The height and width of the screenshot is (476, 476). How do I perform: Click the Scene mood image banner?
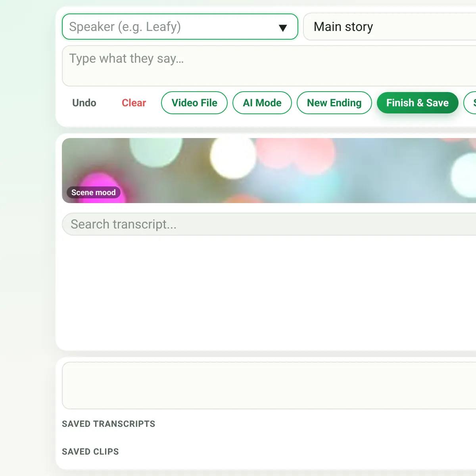[x=269, y=171]
